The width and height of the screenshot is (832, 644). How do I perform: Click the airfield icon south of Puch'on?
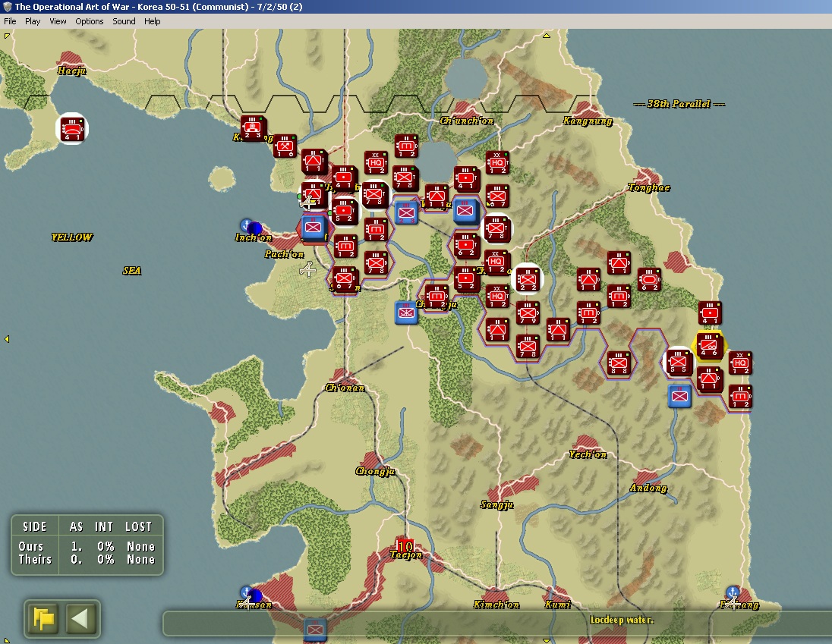[x=307, y=270]
